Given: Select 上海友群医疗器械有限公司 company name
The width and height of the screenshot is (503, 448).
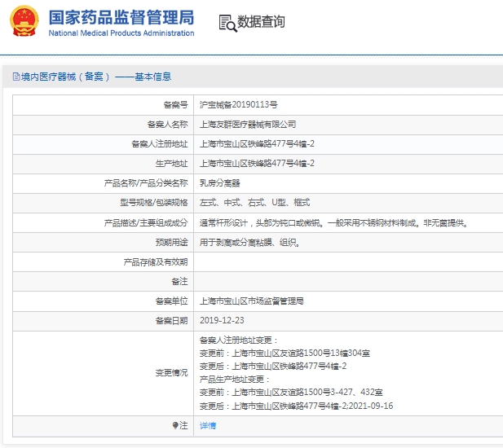Looking at the screenshot, I should (248, 125).
